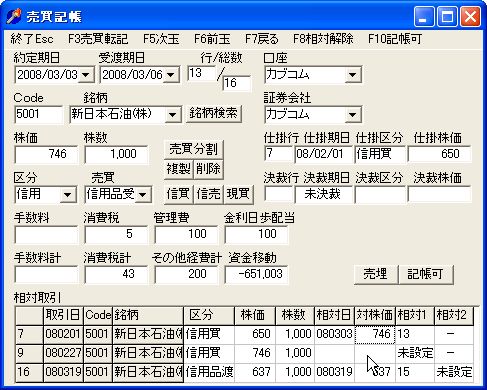Click the 金利日歩配当 field

click(256, 235)
